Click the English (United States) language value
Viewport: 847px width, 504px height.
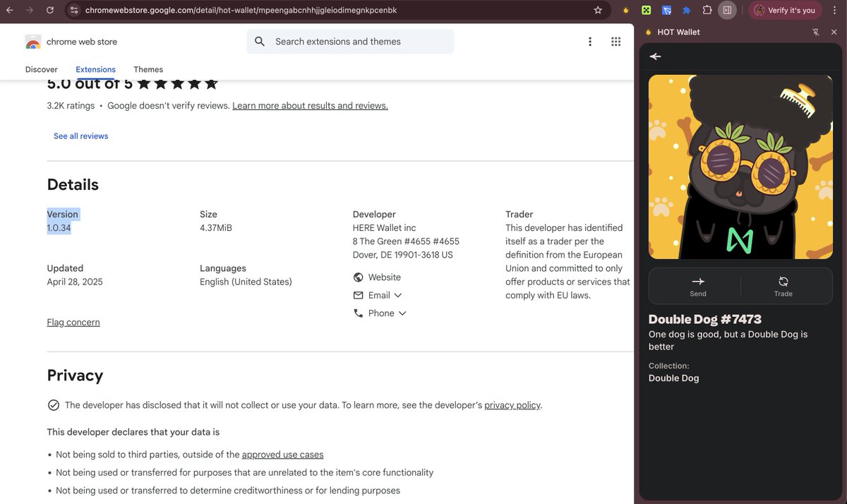coord(246,282)
